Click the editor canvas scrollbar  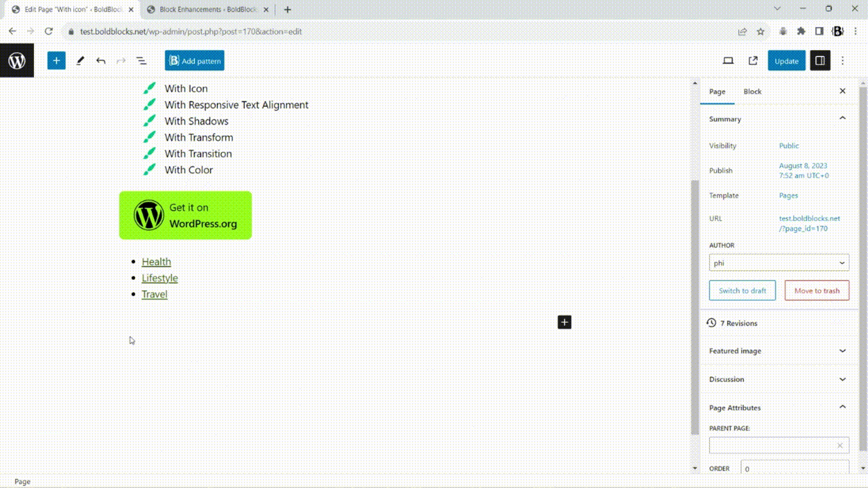pos(694,306)
